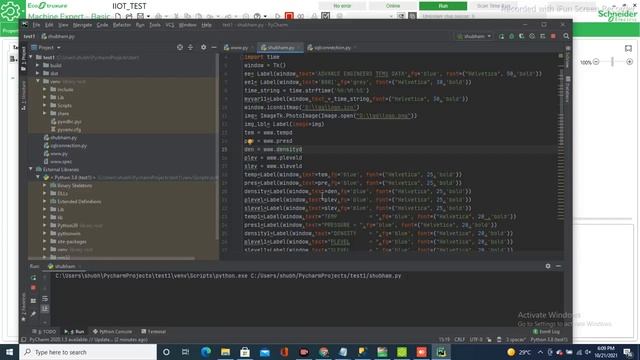Image resolution: width=640 pixels, height=360 pixels.
Task: Click the Windows taskbar search box
Action: click(x=88, y=352)
